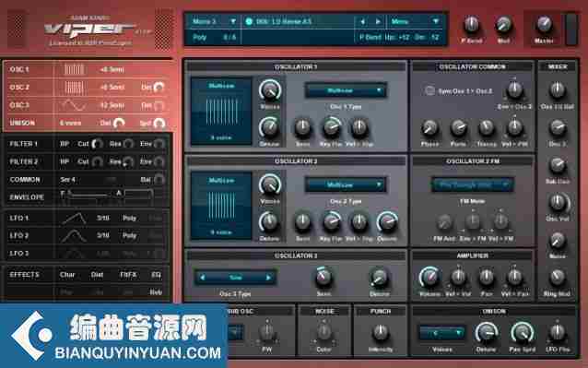Adjust the Oscillator 3 Semi knob
This screenshot has height=368, width=588.
pyautogui.click(x=323, y=278)
